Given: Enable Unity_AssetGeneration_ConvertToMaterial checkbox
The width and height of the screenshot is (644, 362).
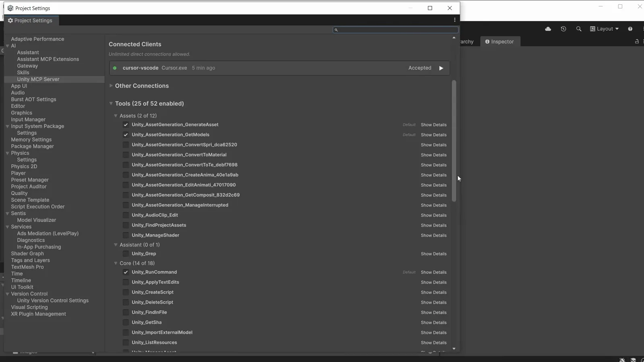Looking at the screenshot, I should (126, 155).
